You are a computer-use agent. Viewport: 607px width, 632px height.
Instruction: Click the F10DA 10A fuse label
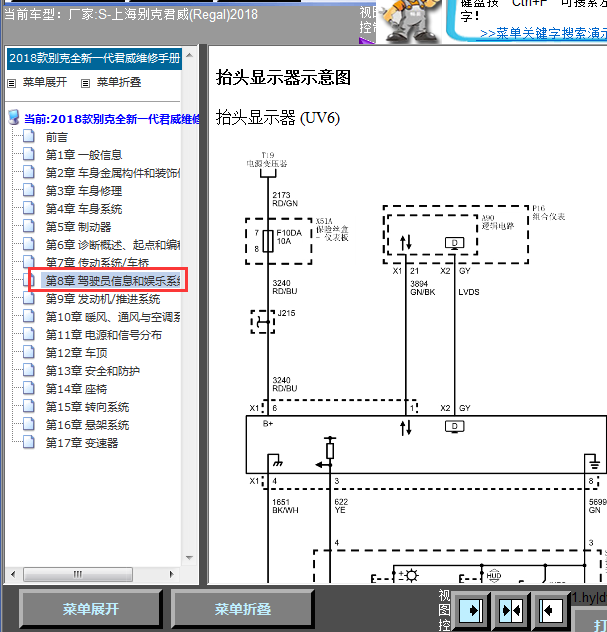click(x=289, y=237)
